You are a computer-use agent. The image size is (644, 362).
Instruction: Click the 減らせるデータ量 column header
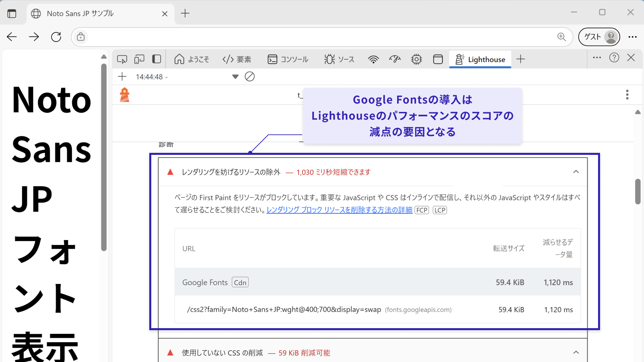(558, 248)
